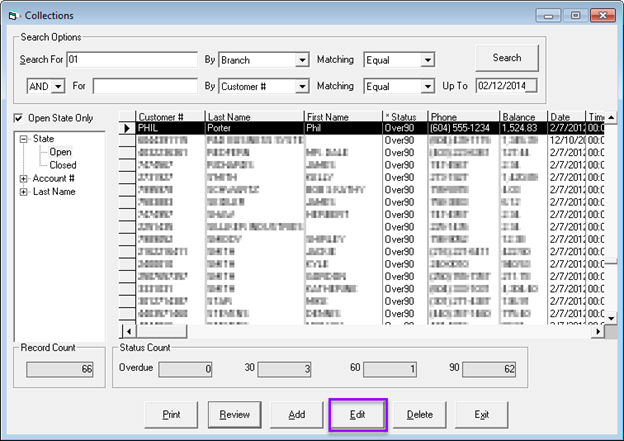Click the secondary For input field
Screen dimensions: 624x441
point(145,86)
